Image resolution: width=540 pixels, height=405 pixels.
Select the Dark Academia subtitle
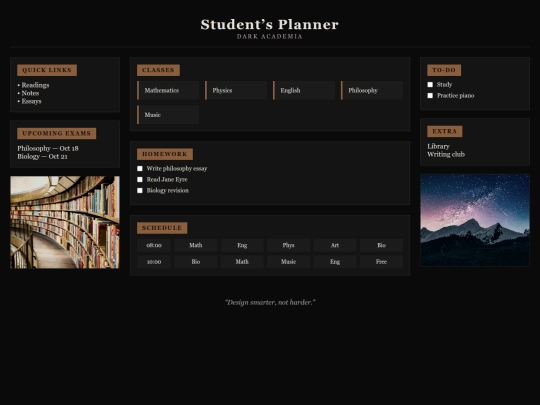pyautogui.click(x=270, y=37)
